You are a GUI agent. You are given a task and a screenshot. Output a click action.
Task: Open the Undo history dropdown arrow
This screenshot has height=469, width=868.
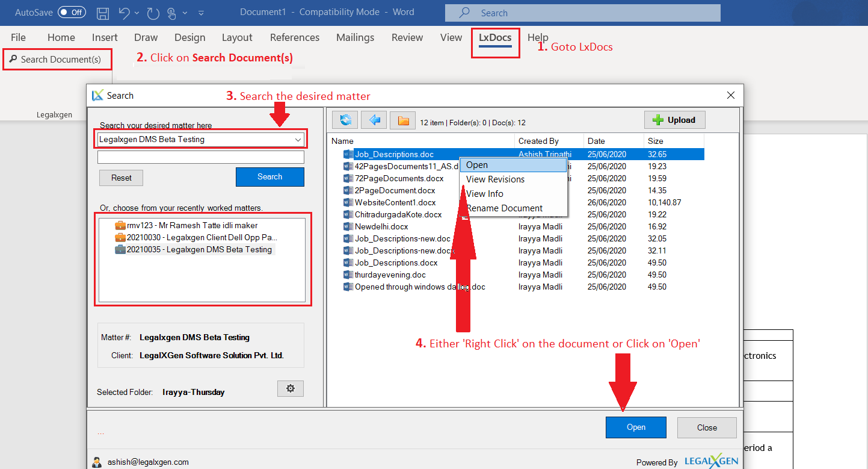137,13
